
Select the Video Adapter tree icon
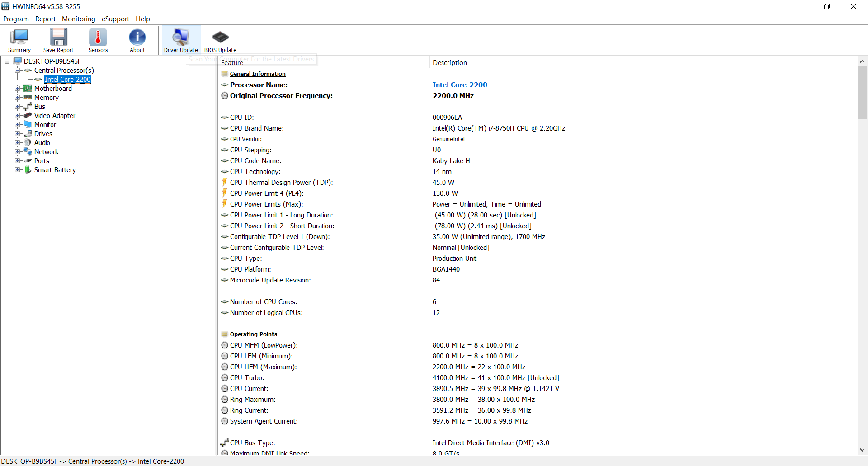click(28, 115)
